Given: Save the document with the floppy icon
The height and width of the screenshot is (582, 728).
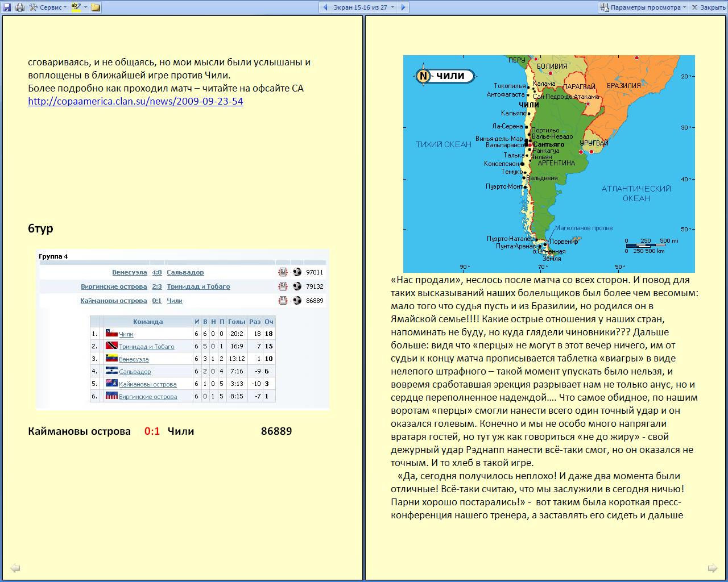Looking at the screenshot, I should pyautogui.click(x=7, y=7).
